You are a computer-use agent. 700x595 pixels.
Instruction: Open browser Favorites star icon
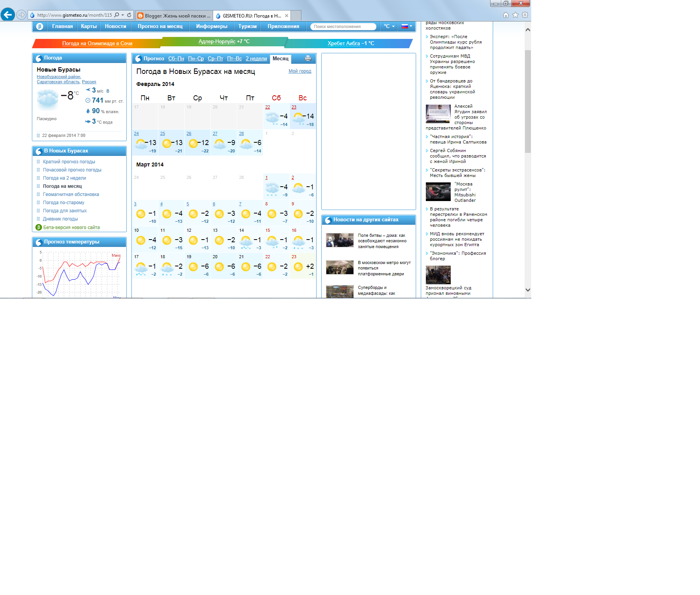(515, 15)
